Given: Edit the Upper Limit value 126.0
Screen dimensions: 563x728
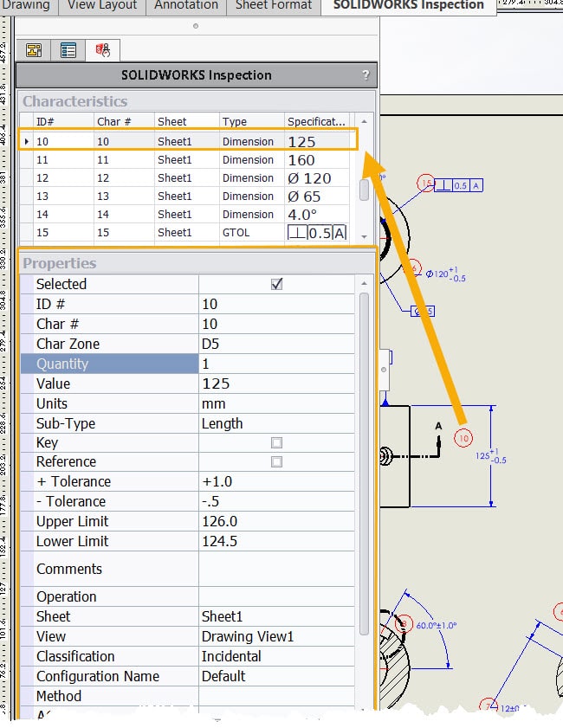Looking at the screenshot, I should [x=277, y=522].
